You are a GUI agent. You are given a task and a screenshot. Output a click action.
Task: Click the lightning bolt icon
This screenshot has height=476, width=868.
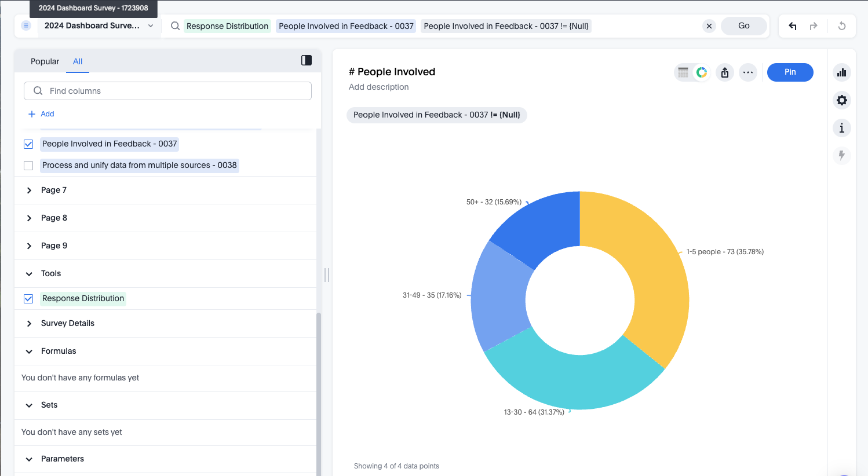pos(842,155)
